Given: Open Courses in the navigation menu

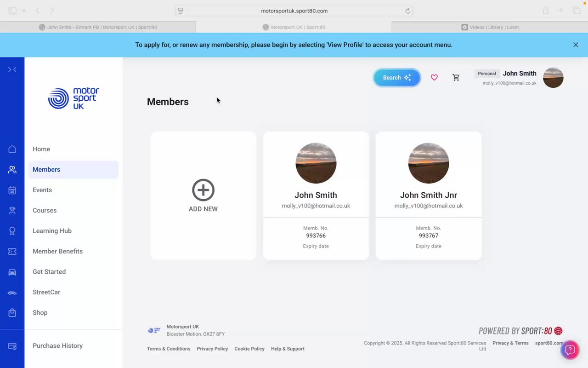Looking at the screenshot, I should 45,210.
